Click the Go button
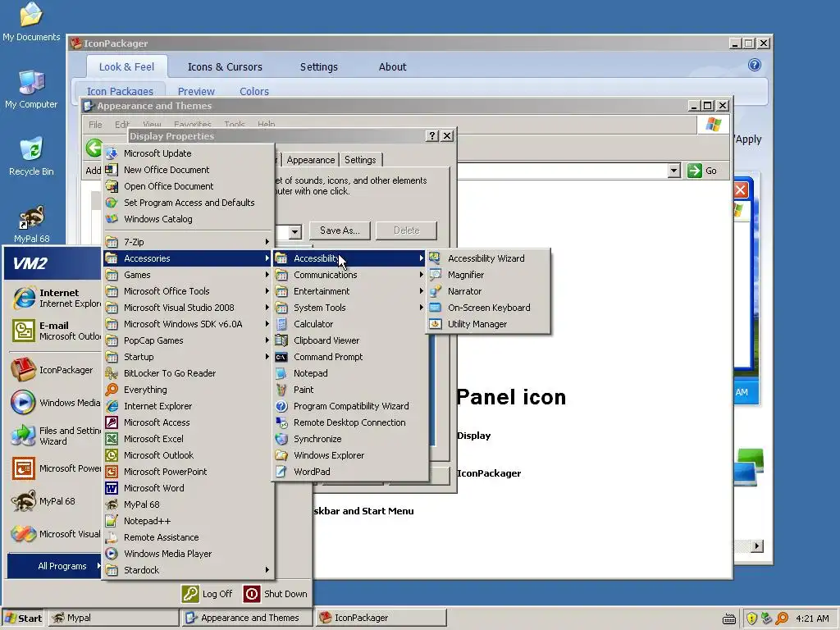Screen dimensions: 840x630 click(703, 171)
